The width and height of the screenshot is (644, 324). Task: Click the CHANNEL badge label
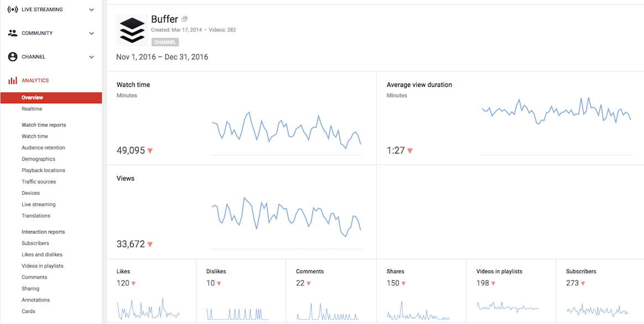pos(165,42)
